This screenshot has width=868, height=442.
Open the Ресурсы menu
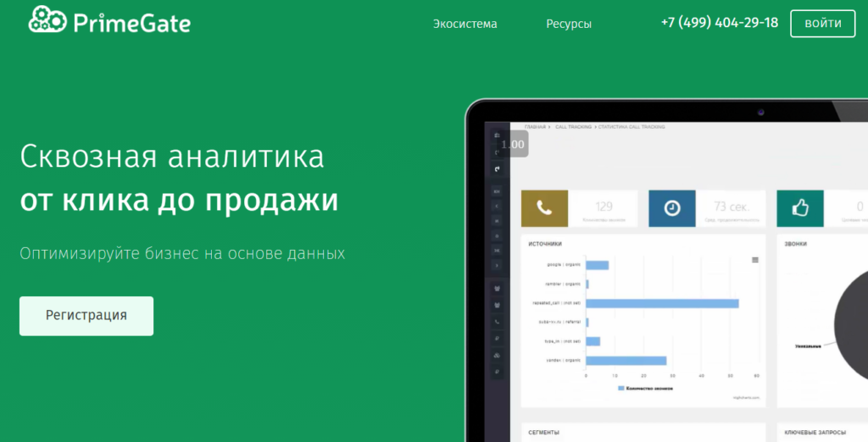(x=569, y=24)
